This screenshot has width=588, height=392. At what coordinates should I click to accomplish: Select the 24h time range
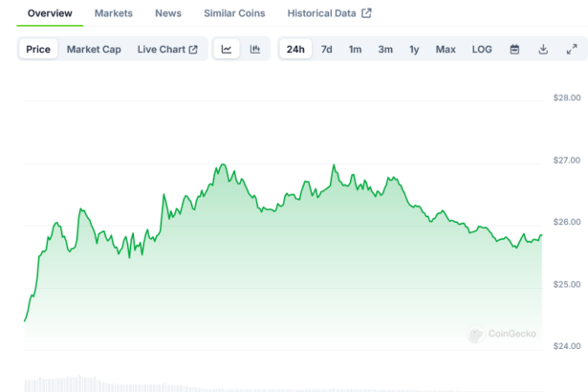(x=295, y=50)
